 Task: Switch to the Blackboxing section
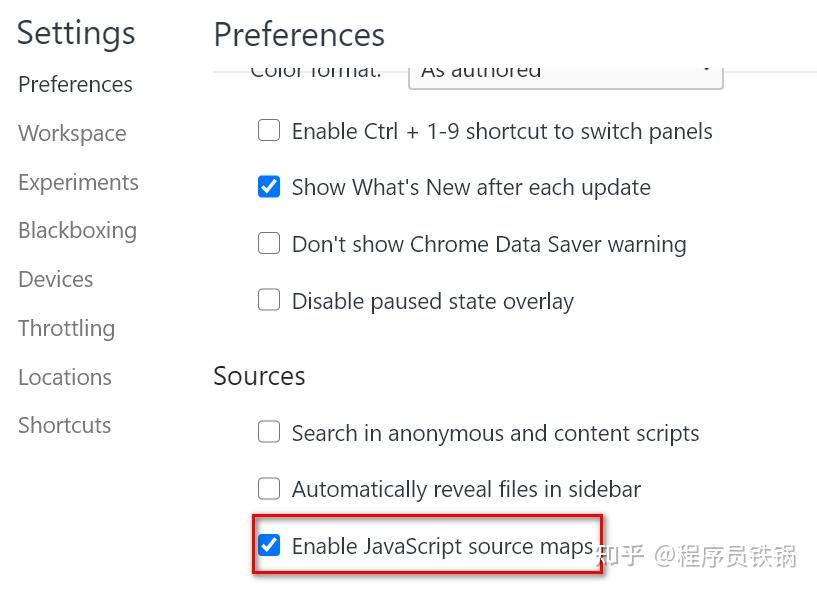coord(77,230)
